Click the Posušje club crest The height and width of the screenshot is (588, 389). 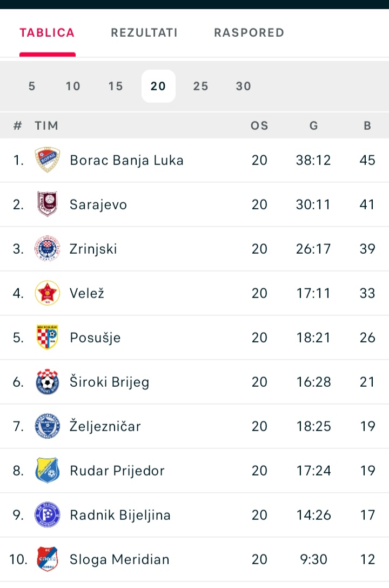point(47,337)
